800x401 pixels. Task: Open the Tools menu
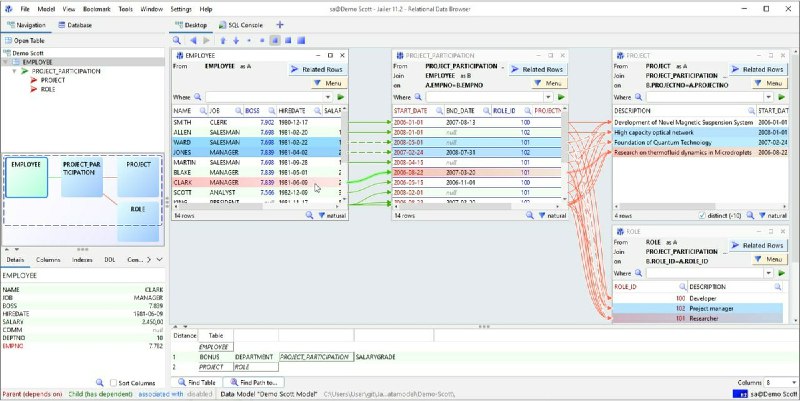pos(126,9)
